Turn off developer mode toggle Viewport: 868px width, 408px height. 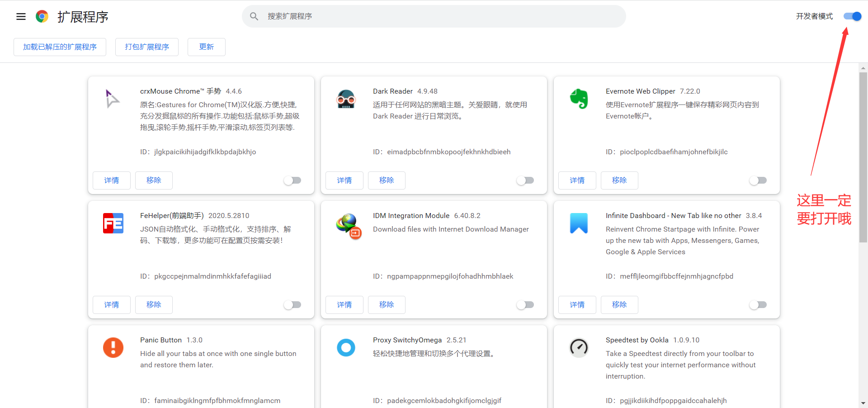click(853, 16)
